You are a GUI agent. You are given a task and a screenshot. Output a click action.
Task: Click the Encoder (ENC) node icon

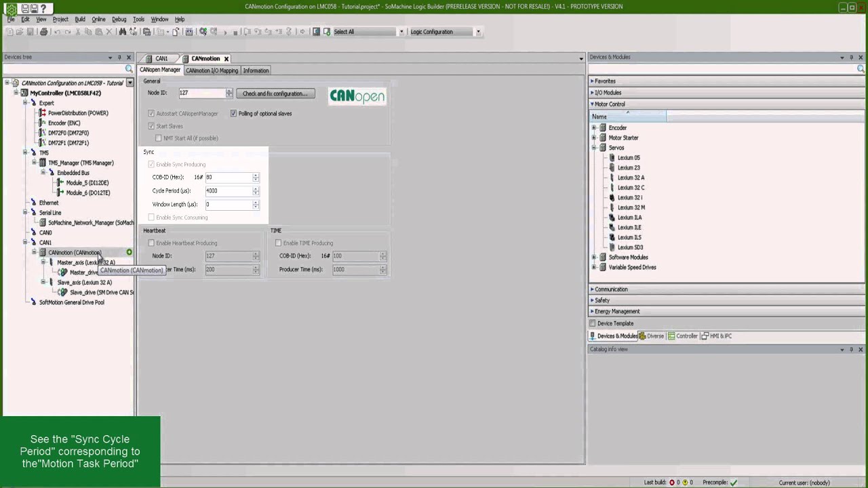point(43,123)
